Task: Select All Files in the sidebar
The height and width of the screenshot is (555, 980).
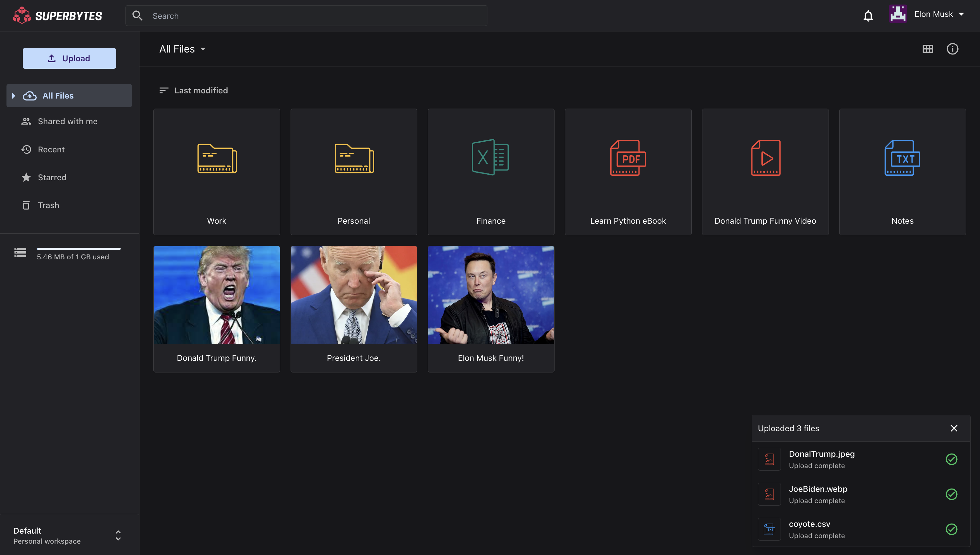Action: [x=58, y=95]
